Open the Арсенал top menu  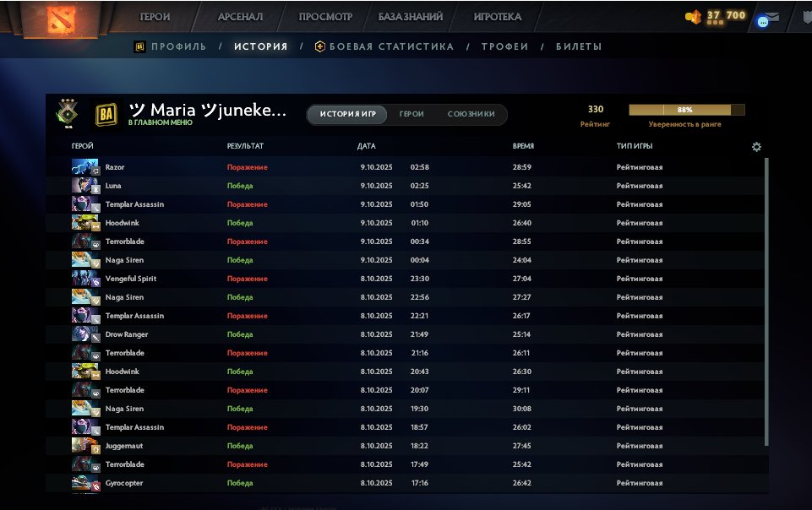click(x=240, y=17)
